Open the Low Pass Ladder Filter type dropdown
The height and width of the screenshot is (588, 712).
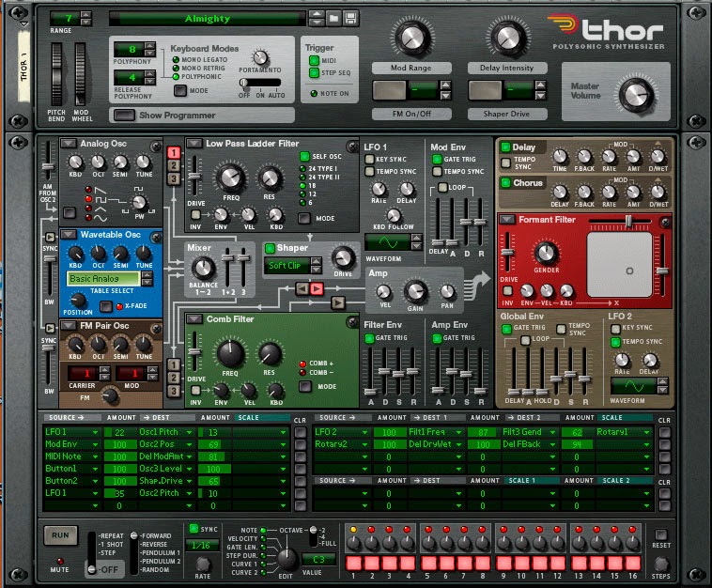point(194,144)
